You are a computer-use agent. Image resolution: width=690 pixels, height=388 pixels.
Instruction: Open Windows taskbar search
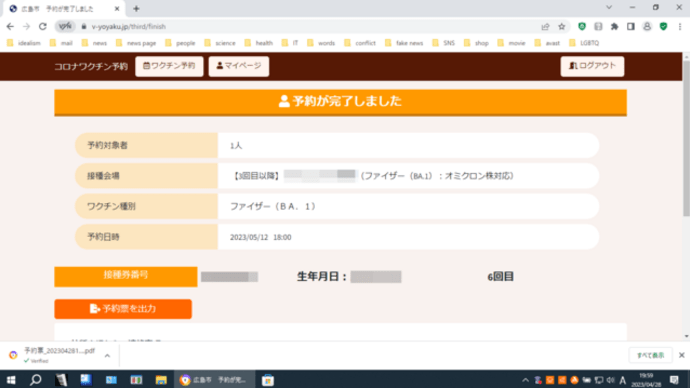pyautogui.click(x=36, y=380)
